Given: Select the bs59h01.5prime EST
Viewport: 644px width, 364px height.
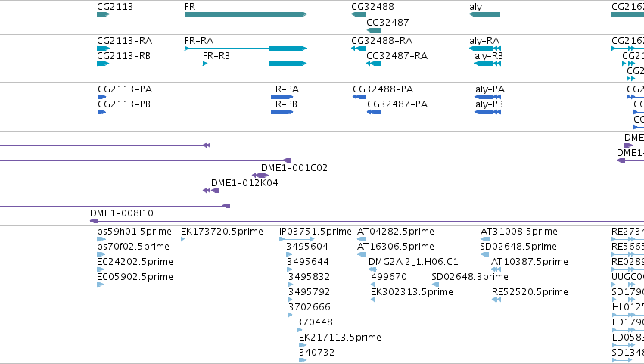Looking at the screenshot, I should click(101, 239).
